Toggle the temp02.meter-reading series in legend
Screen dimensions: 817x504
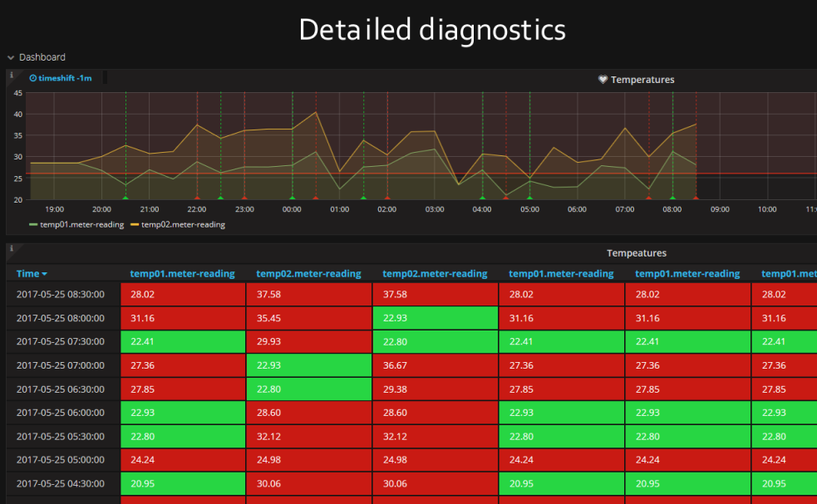(183, 224)
